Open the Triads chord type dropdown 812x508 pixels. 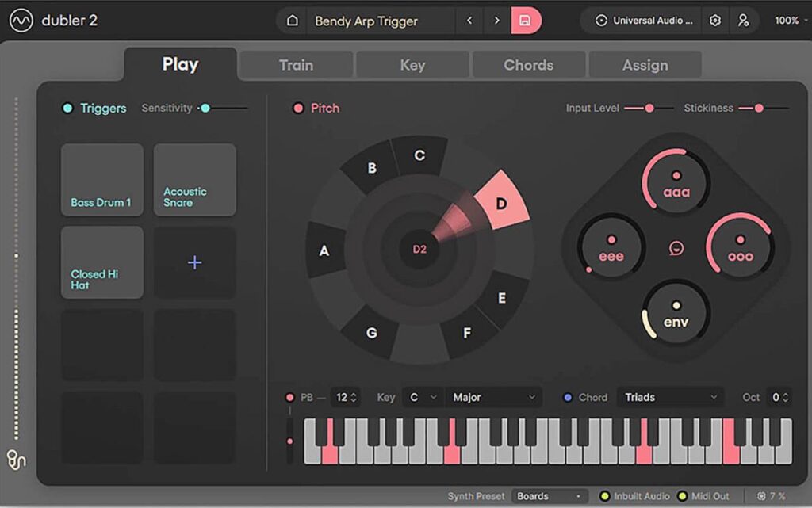click(671, 397)
